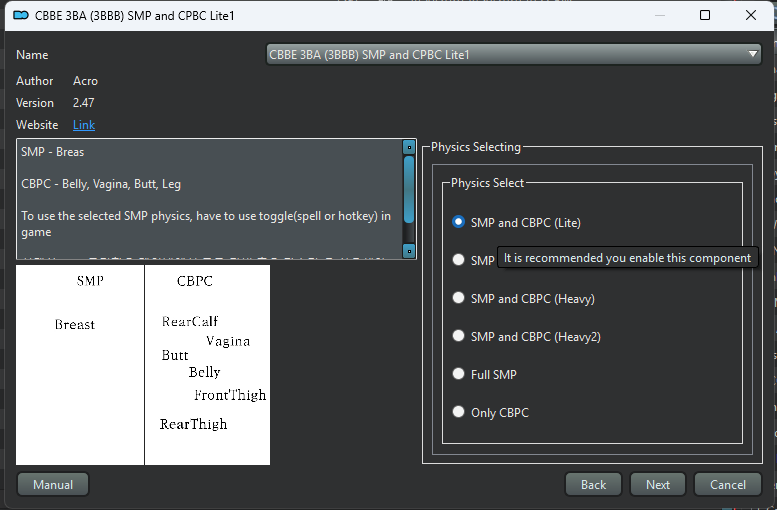Image resolution: width=777 pixels, height=510 pixels.
Task: Cancel the installation
Action: coord(727,484)
